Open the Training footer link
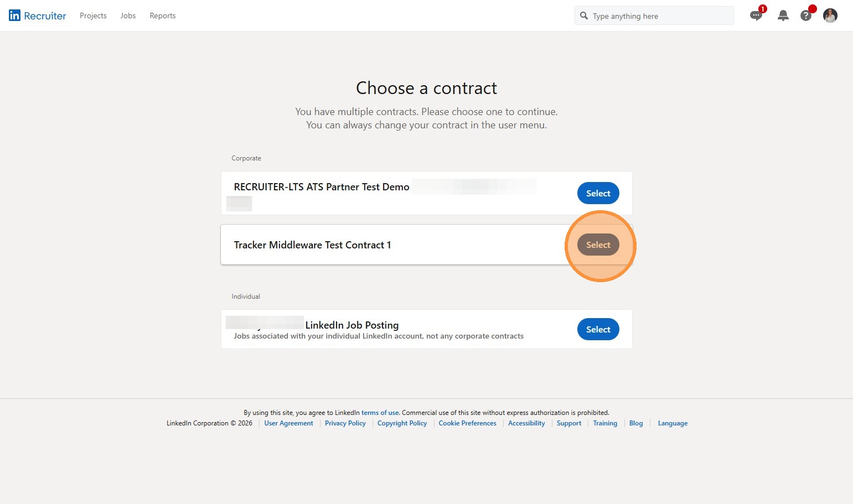The width and height of the screenshot is (853, 504). [605, 423]
